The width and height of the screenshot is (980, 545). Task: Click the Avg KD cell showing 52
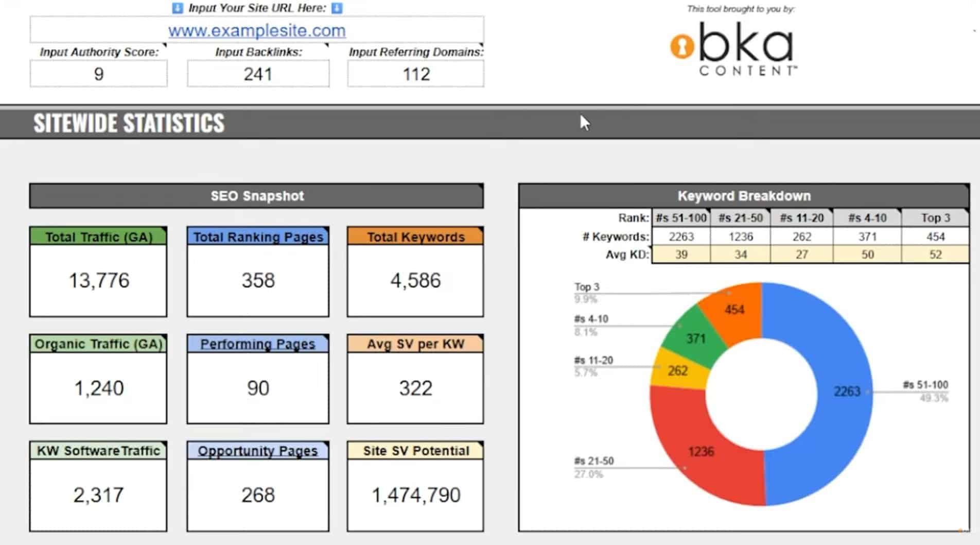935,254
